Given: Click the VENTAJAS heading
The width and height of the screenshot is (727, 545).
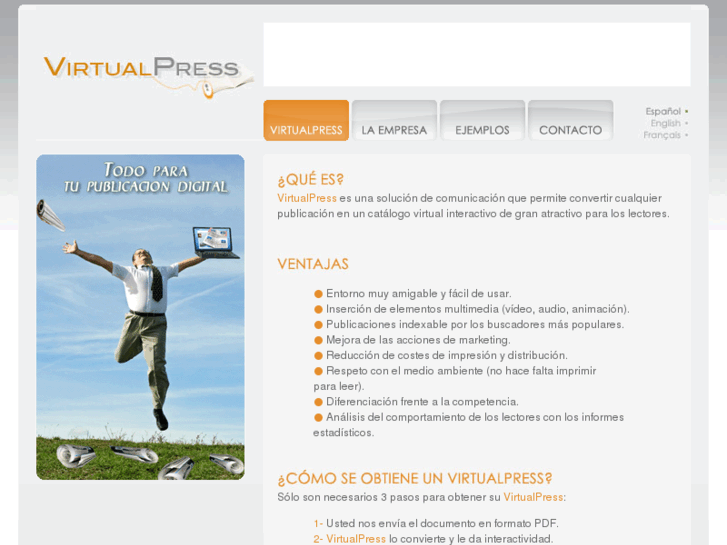Looking at the screenshot, I should click(313, 264).
